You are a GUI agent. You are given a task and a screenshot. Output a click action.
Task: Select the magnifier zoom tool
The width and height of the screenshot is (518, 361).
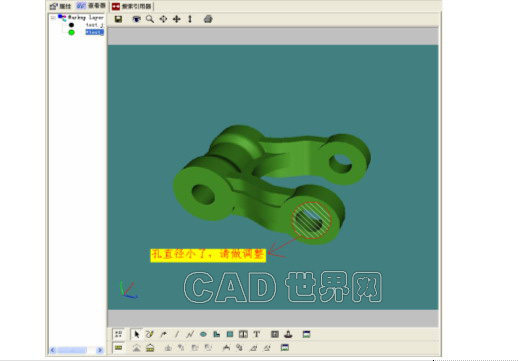tap(150, 19)
